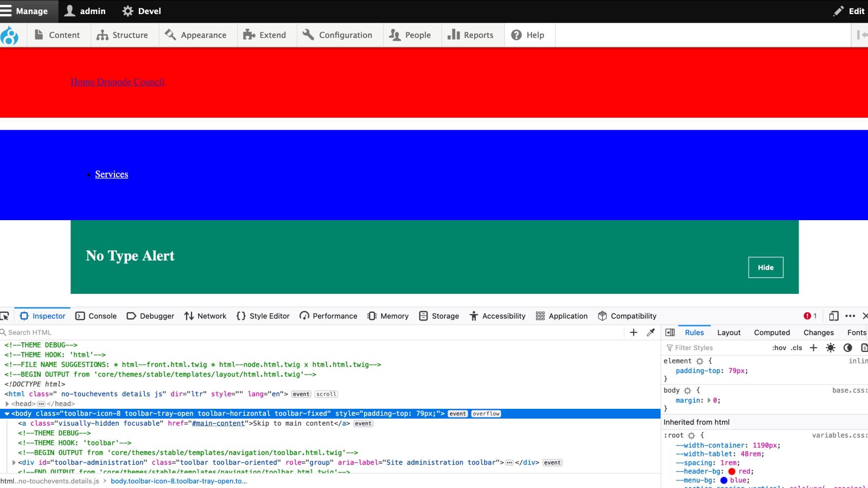Click the Drupal logo in the admin toolbar
Image resolution: width=868 pixels, height=488 pixels.
[11, 35]
